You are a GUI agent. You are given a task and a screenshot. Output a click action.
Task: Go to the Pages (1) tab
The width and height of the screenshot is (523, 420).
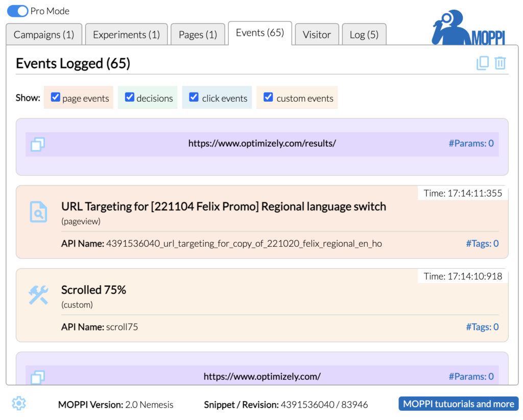pyautogui.click(x=198, y=34)
